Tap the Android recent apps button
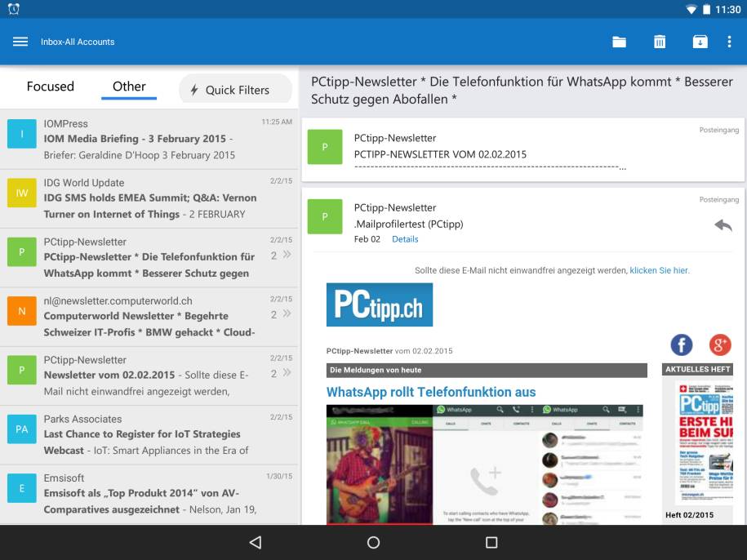The height and width of the screenshot is (560, 747). [491, 542]
